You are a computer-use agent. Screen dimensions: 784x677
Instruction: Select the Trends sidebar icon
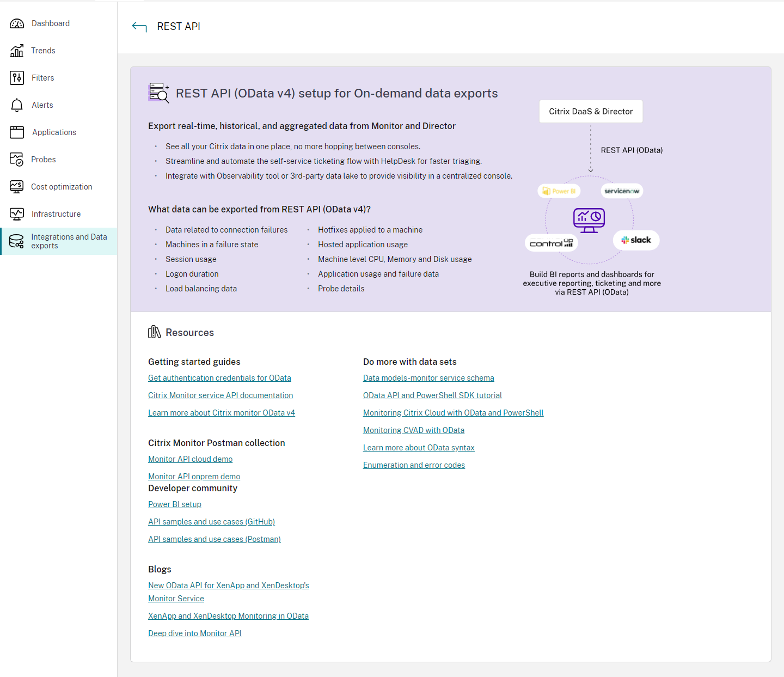click(x=17, y=50)
